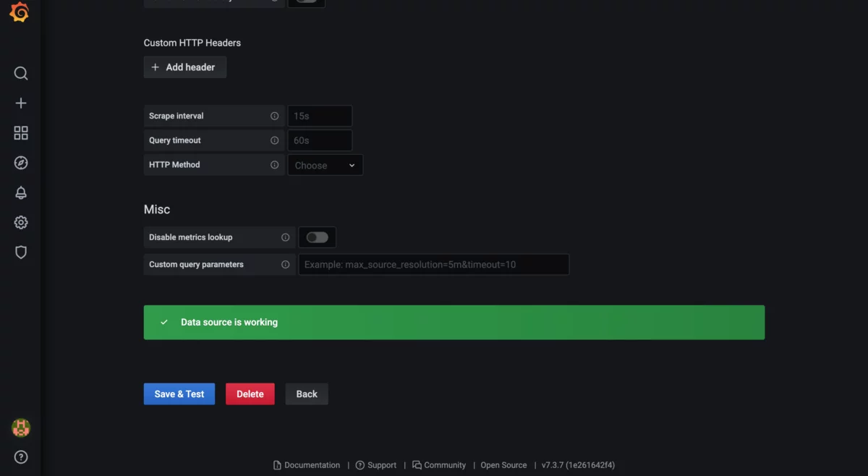This screenshot has height=476, width=868.
Task: Enable Disable metrics lookup
Action: [317, 237]
